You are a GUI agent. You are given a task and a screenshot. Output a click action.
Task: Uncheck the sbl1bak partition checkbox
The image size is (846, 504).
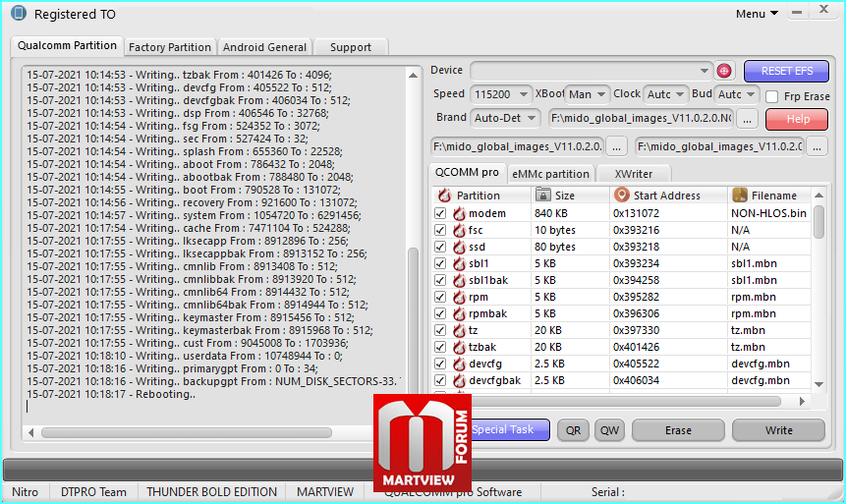point(440,281)
